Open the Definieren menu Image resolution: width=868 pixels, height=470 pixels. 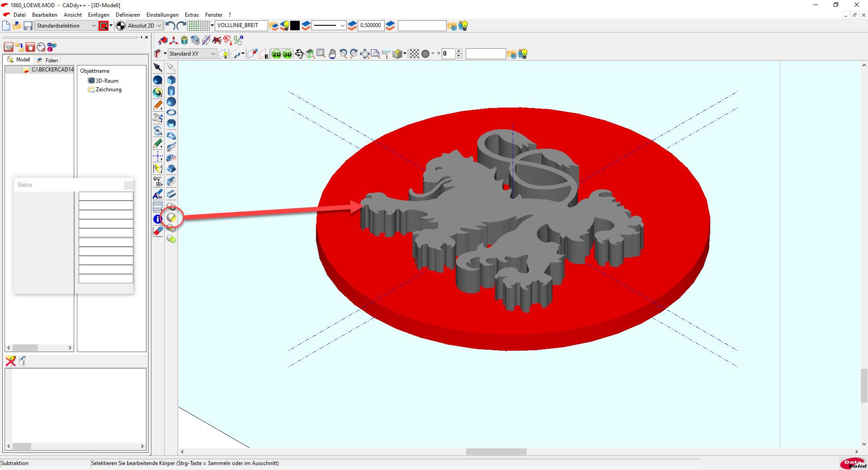128,15
